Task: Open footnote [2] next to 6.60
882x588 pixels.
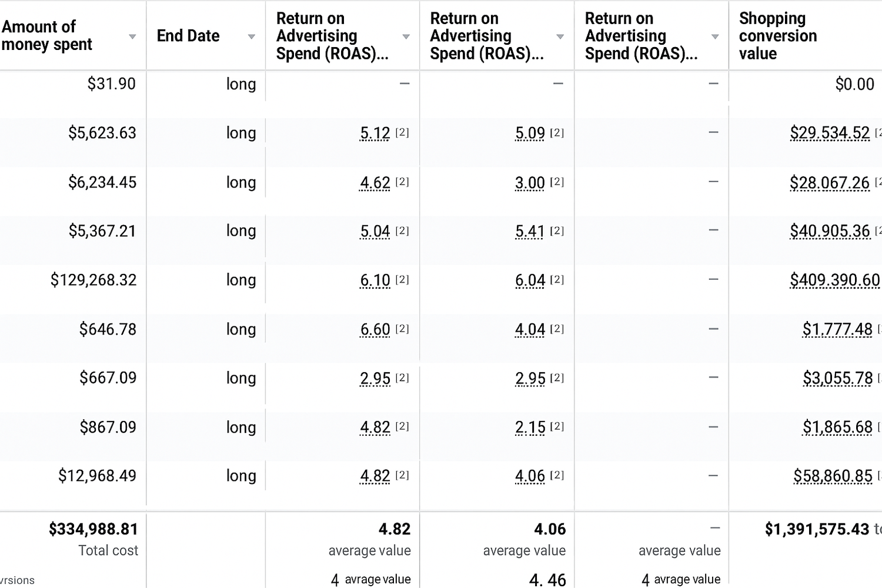Action: tap(402, 329)
